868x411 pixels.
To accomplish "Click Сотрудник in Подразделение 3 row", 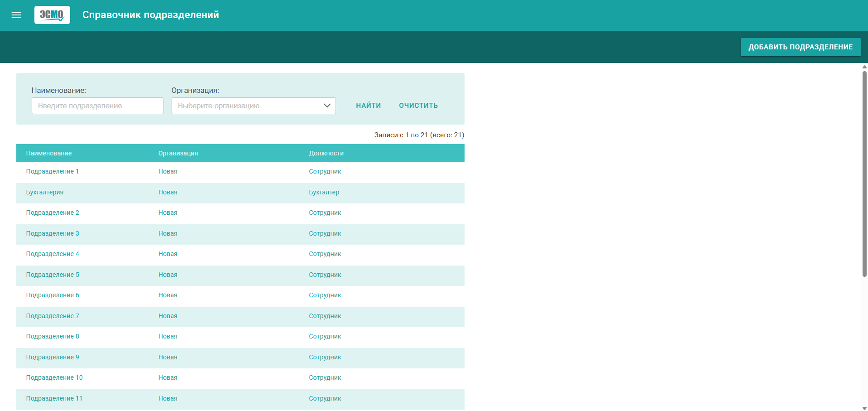I will point(325,233).
